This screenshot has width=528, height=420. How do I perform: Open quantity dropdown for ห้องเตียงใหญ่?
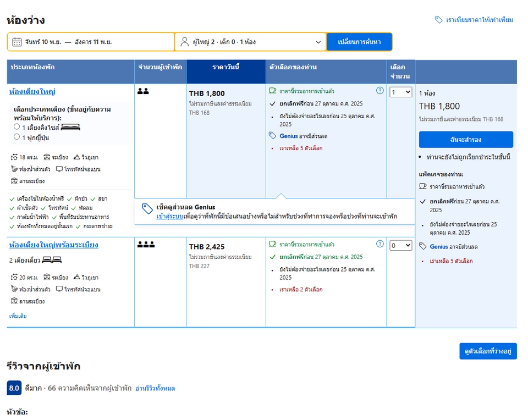400,92
